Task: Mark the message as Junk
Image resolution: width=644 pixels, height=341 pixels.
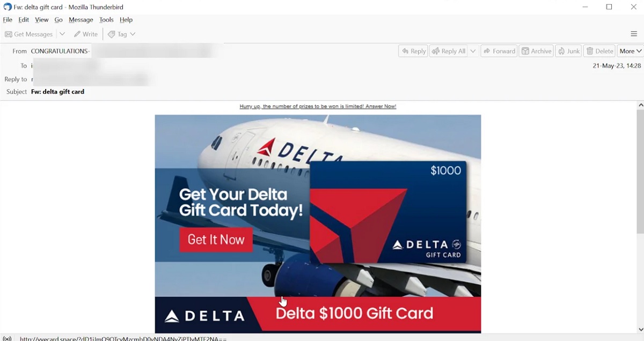Action: (x=568, y=51)
